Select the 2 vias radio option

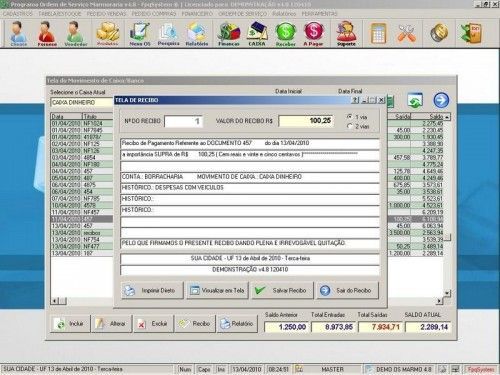pyautogui.click(x=350, y=126)
